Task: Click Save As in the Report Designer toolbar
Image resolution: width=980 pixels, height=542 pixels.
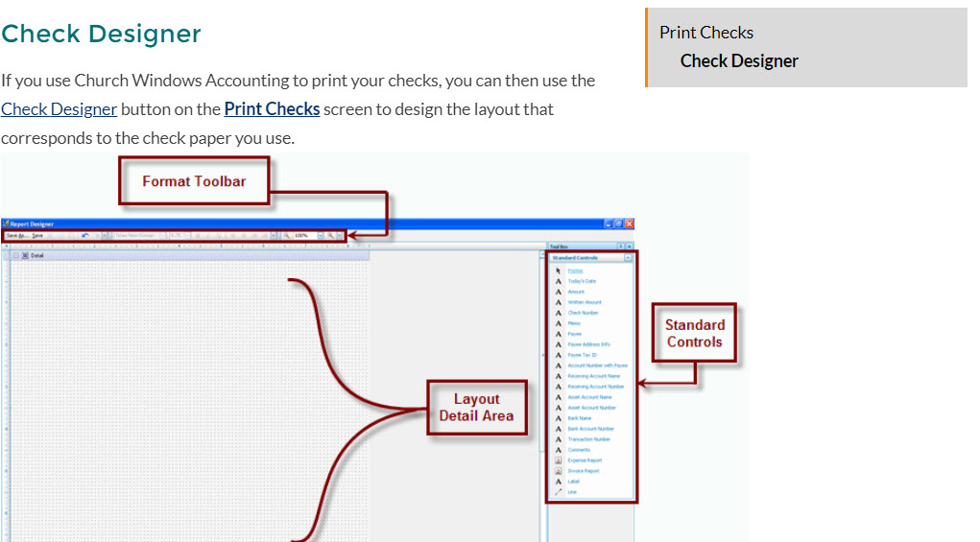Action: pyautogui.click(x=17, y=236)
